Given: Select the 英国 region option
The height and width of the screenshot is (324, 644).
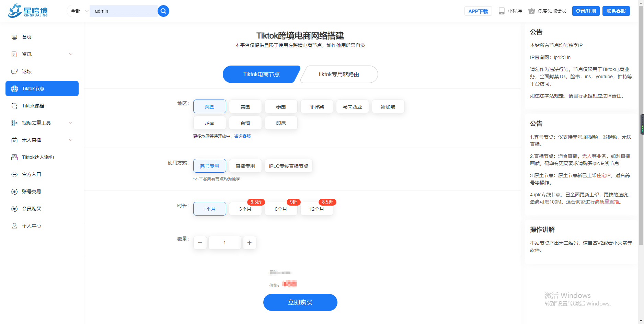Looking at the screenshot, I should 210,106.
